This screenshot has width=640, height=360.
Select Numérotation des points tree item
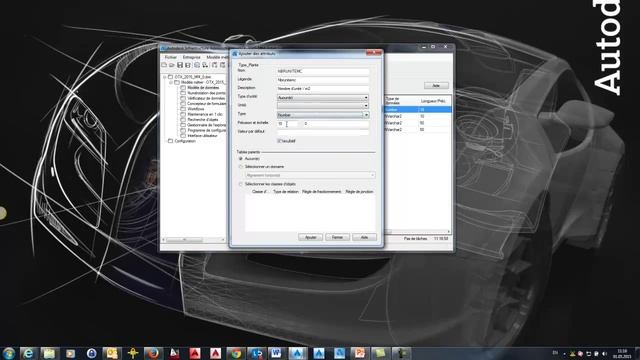pyautogui.click(x=206, y=93)
